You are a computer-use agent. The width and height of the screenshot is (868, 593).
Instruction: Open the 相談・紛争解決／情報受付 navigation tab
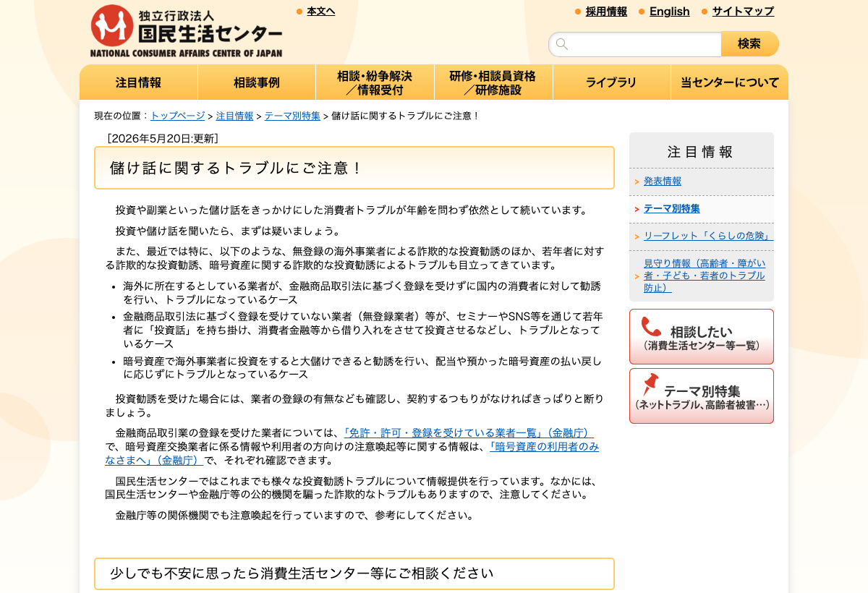point(375,82)
